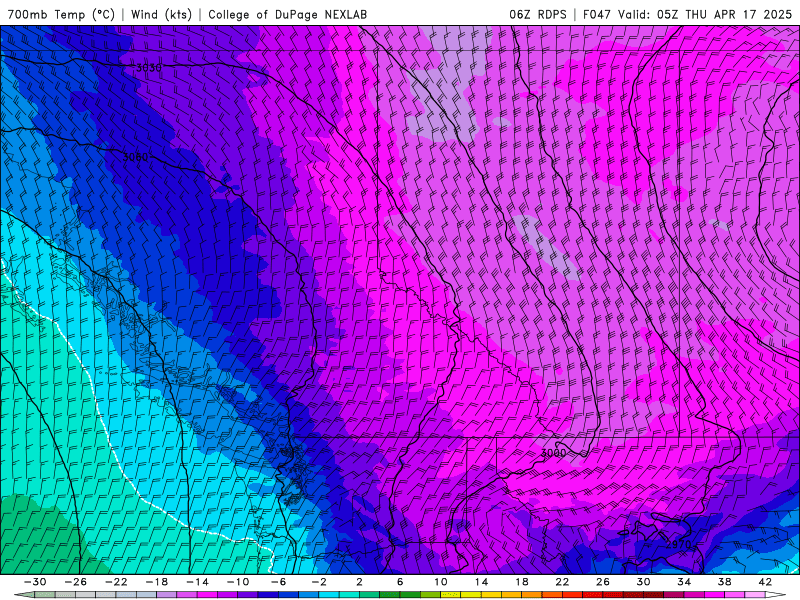Screen dimensions: 800x600
Task: Click the 14 value on the temperature scale
Action: [x=481, y=582]
